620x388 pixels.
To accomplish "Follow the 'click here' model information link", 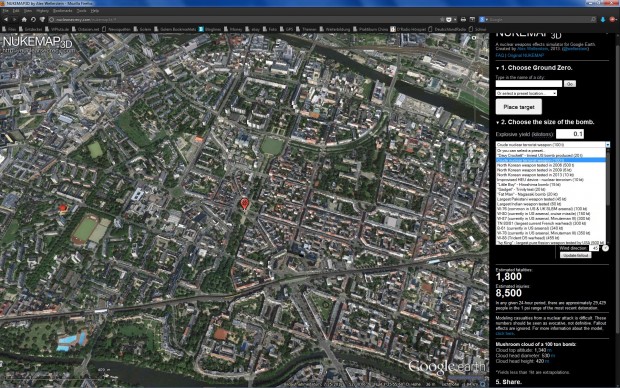I will click(505, 334).
